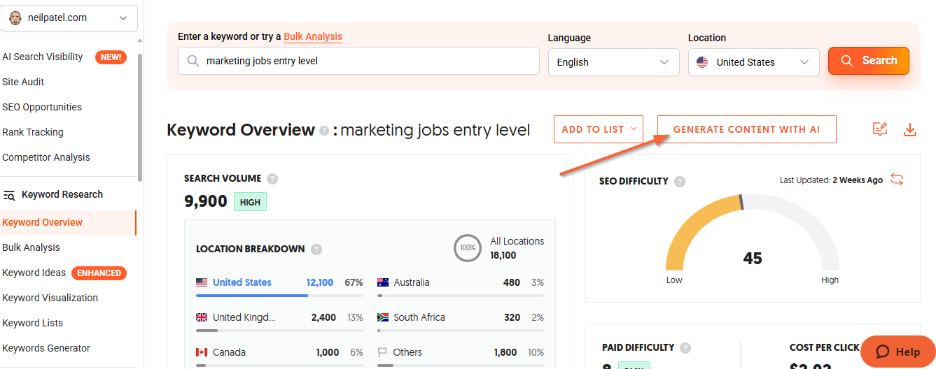Click the Last Updated 2 Weeks Ago text
Image resolution: width=936 pixels, height=369 pixels.
pos(831,180)
